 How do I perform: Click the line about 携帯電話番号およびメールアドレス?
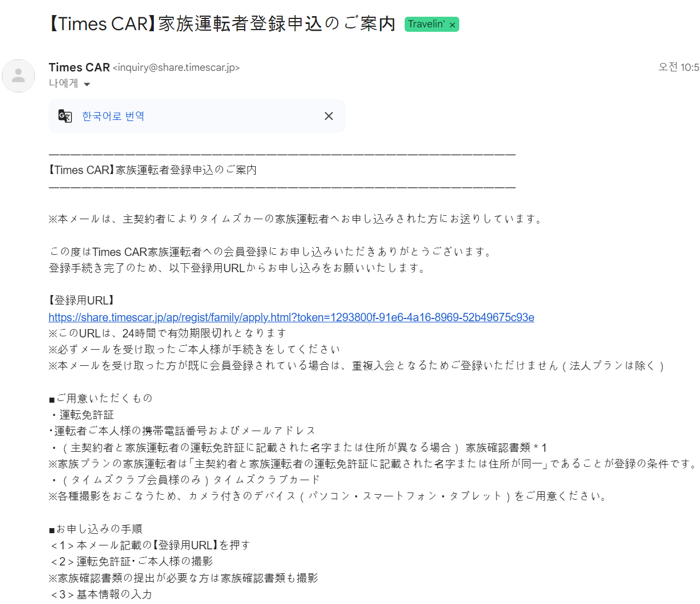[x=182, y=431]
